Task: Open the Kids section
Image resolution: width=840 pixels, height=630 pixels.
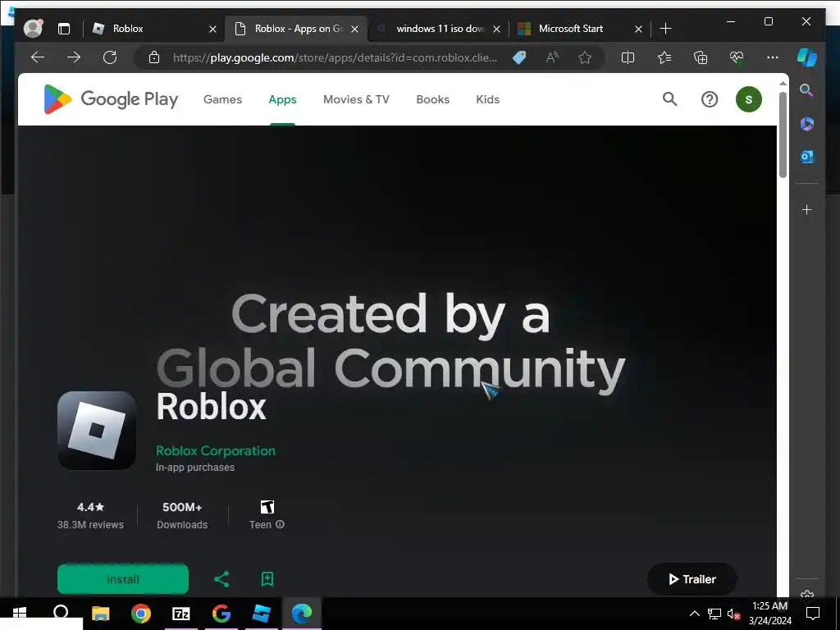Action: tap(487, 99)
